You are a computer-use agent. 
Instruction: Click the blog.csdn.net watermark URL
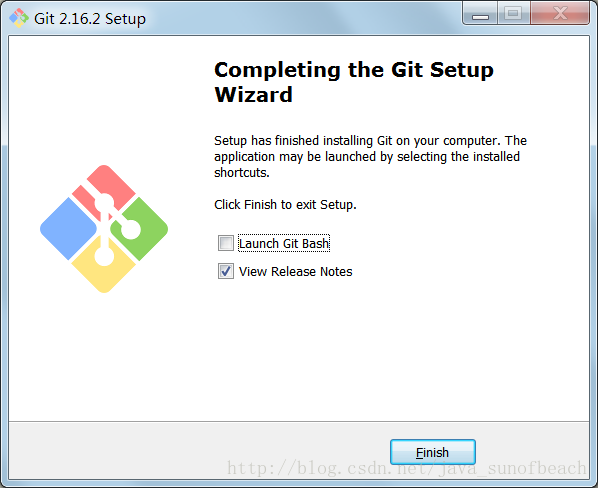[x=407, y=468]
